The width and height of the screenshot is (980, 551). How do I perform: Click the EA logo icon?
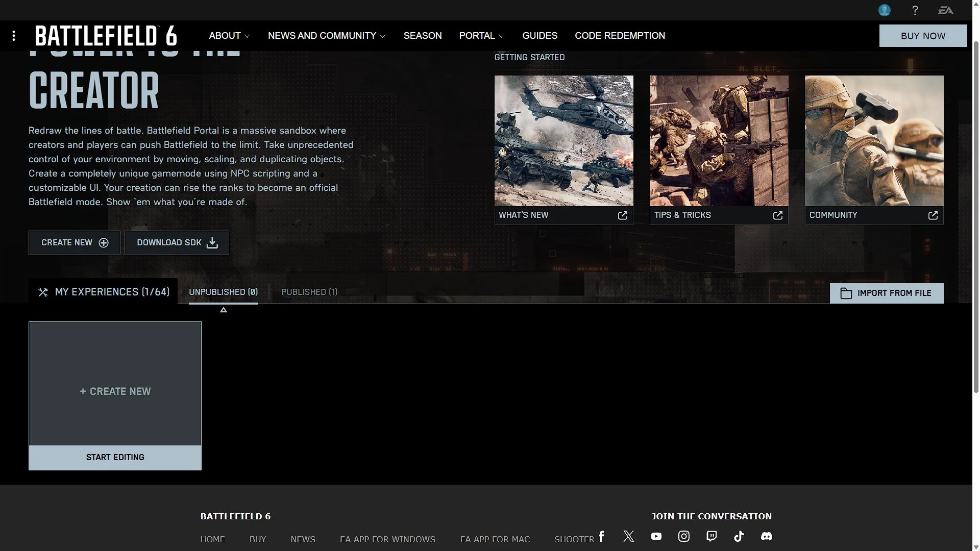tap(946, 10)
